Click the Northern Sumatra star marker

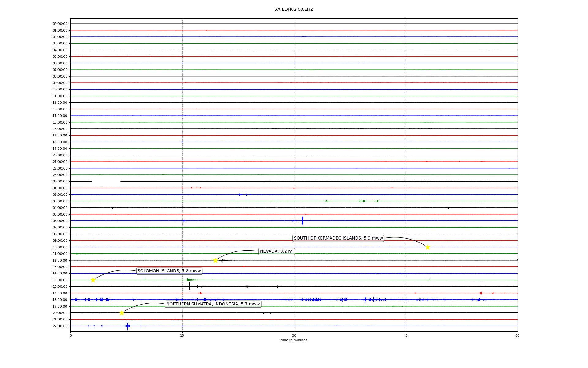click(x=122, y=313)
